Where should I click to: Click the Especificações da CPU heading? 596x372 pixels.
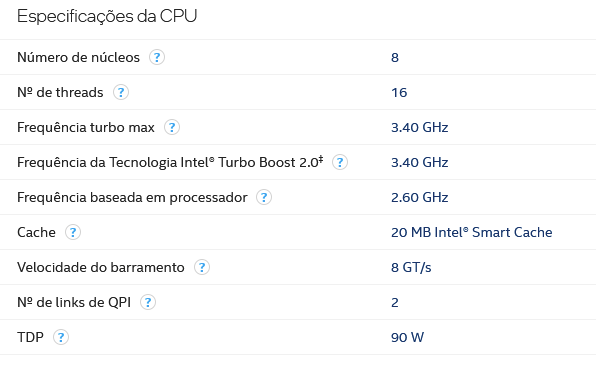click(107, 16)
